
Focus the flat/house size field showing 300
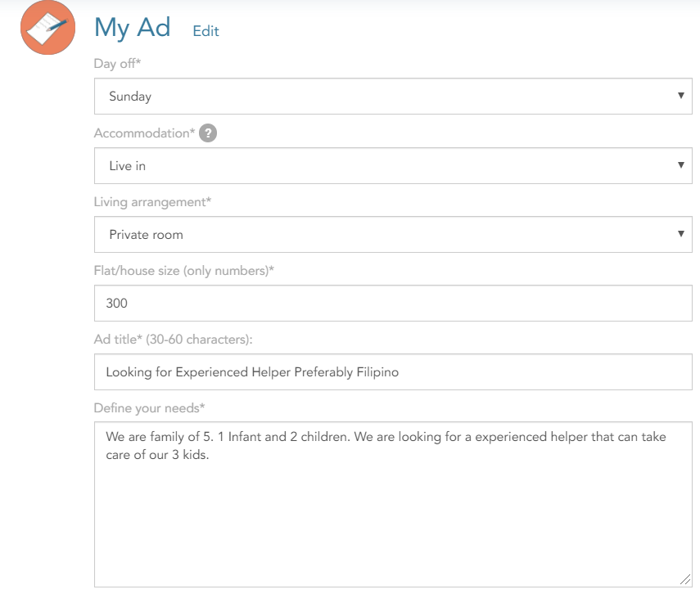[x=393, y=303]
